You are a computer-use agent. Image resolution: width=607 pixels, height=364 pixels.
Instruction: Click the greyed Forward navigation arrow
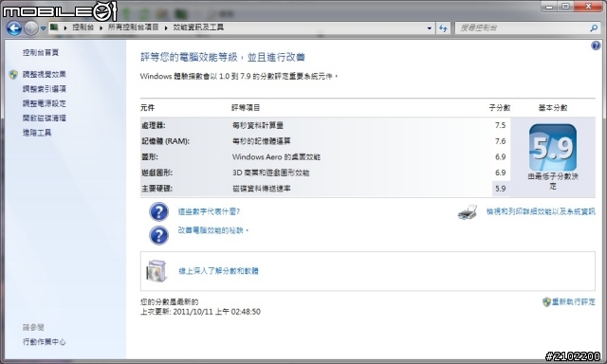tap(31, 27)
